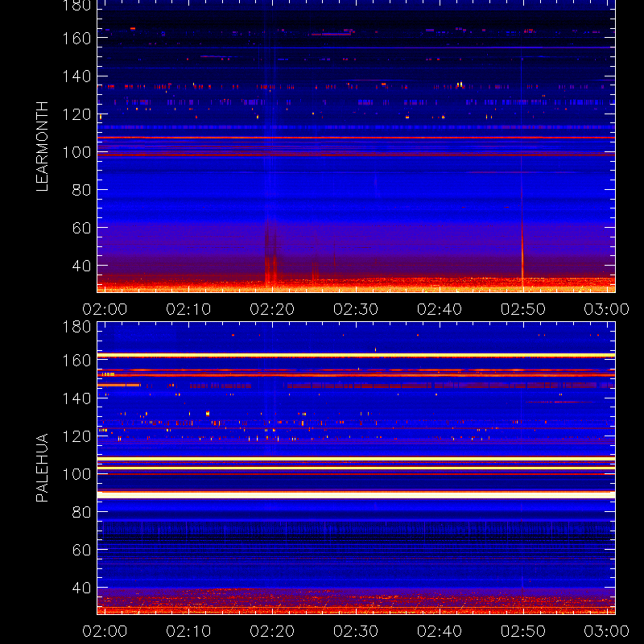Viewport: 644px width, 644px height.
Task: Choose the 02:40 time label below Palehua plot
Action: 440,631
